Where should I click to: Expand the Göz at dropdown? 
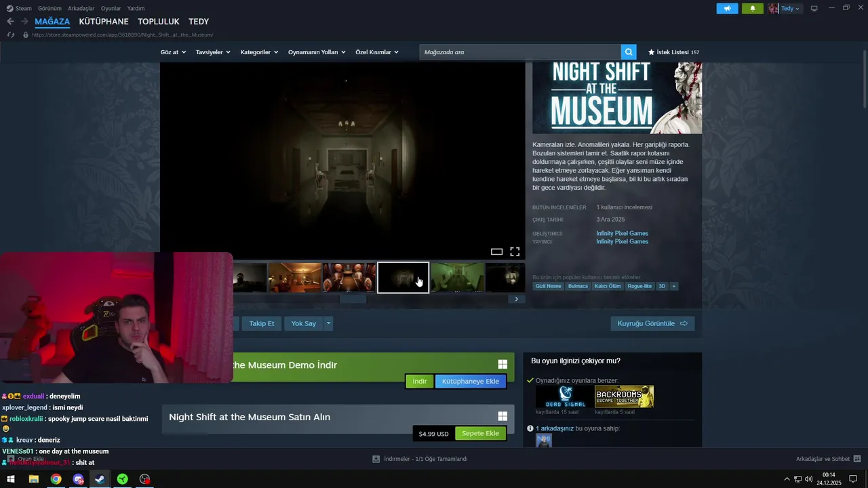pos(173,52)
